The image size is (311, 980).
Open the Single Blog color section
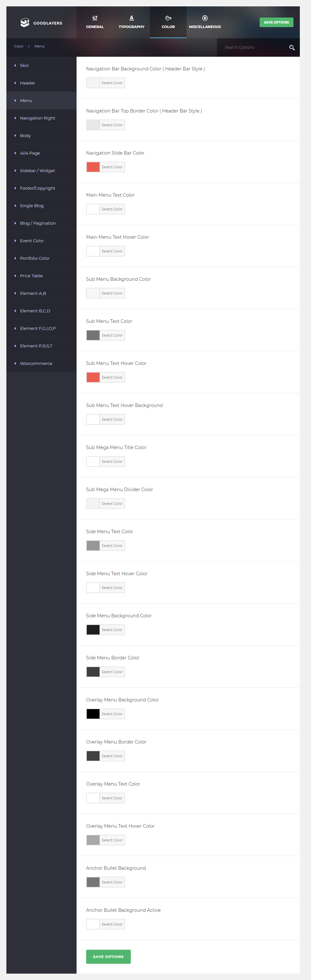(41, 206)
